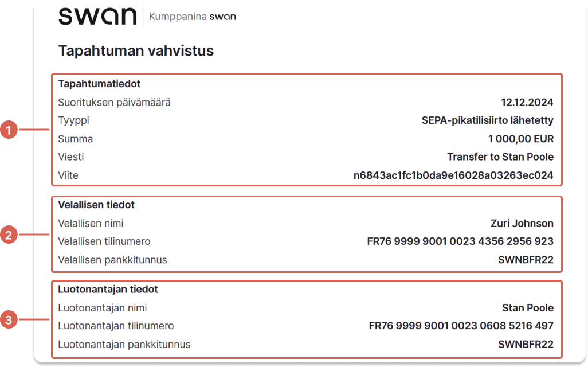Click the message Transfer to Stan Poole
The image size is (588, 367).
coord(500,157)
